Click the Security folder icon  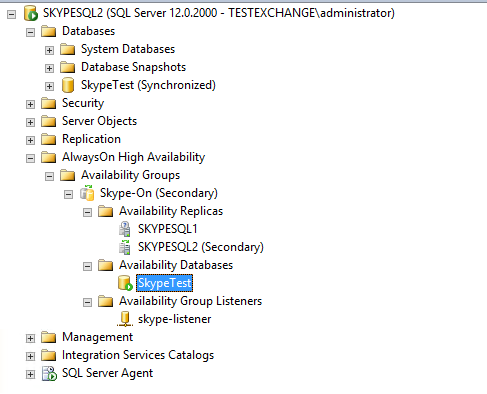click(49, 103)
